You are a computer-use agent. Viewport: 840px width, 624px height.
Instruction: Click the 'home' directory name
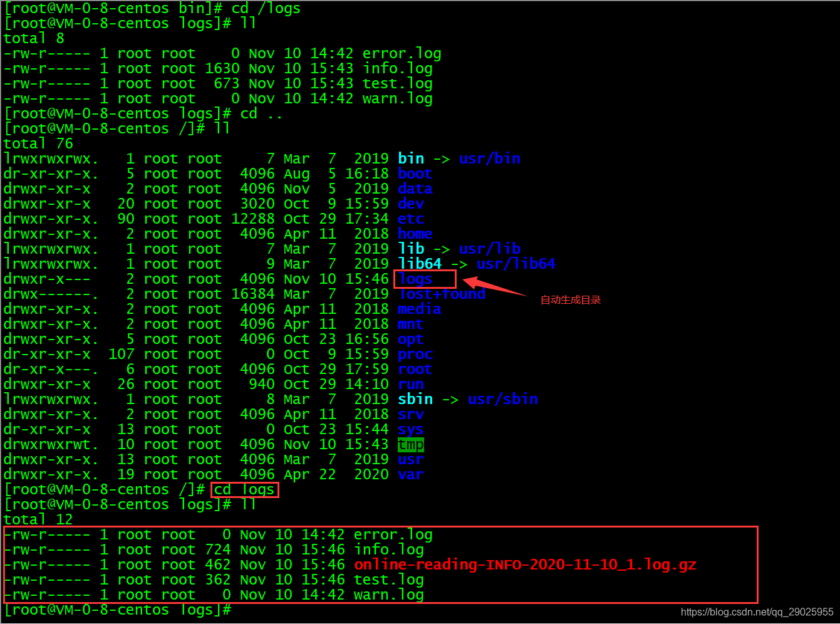coord(415,234)
